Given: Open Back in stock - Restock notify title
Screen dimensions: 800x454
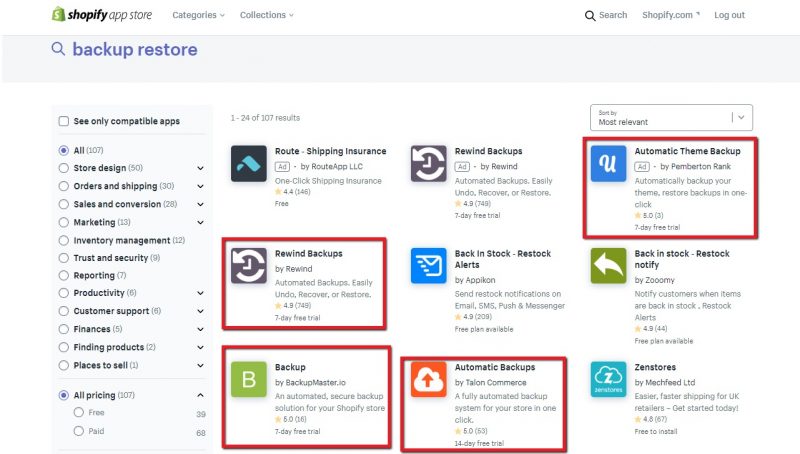Looking at the screenshot, I should (x=682, y=259).
